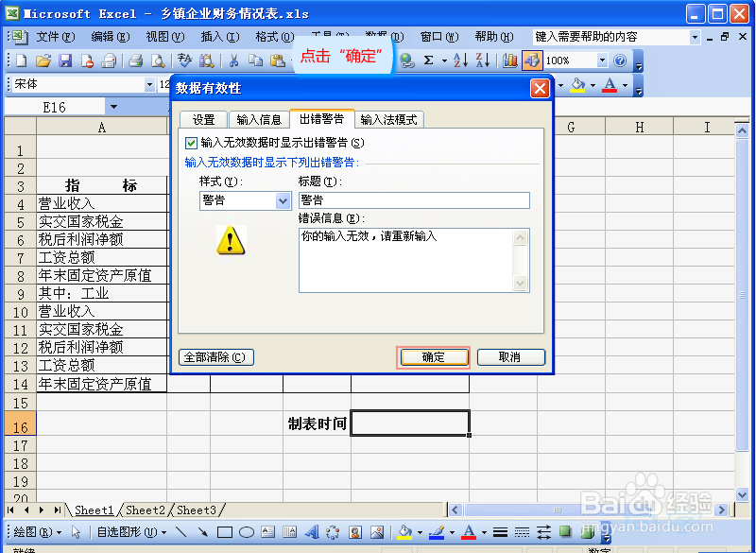Screen dimensions: 756x553
Task: Open the 格式 menu
Action: coord(272,37)
